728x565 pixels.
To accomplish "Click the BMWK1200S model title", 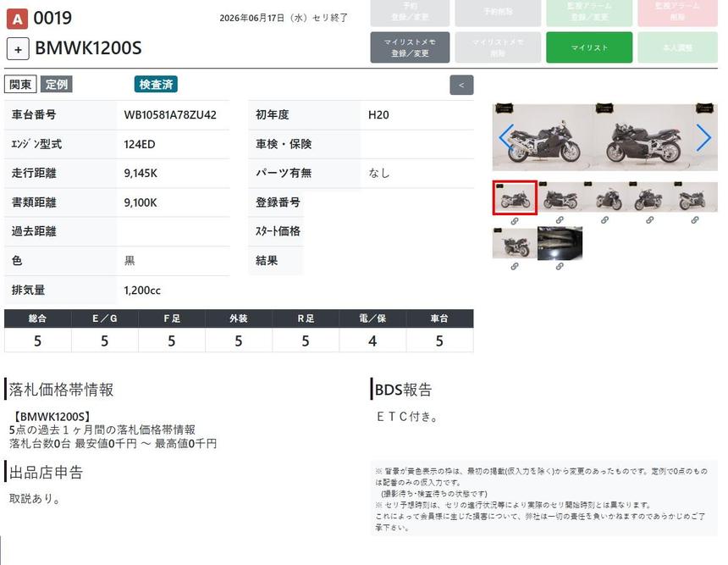I will 88,48.
